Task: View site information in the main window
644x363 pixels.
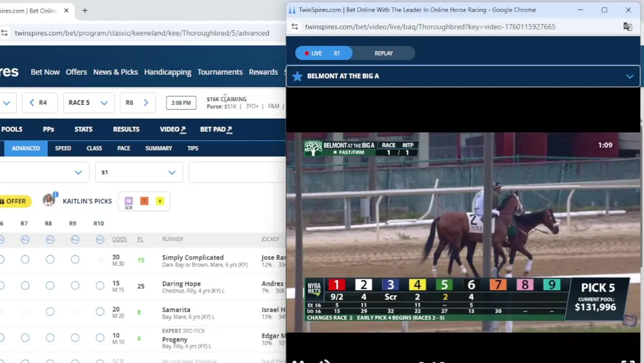Action: click(x=5, y=33)
